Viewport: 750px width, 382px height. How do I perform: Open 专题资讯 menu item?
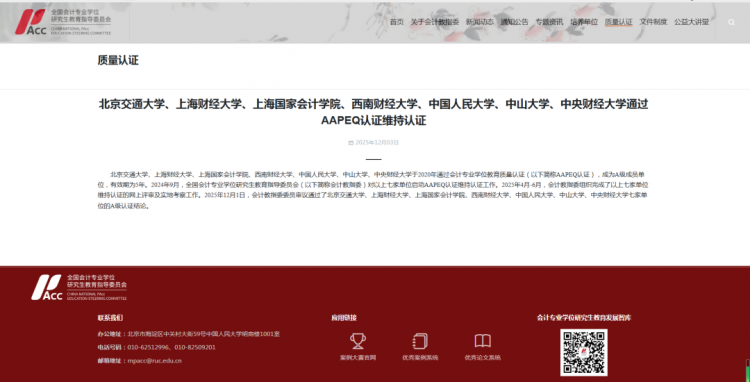(x=549, y=22)
